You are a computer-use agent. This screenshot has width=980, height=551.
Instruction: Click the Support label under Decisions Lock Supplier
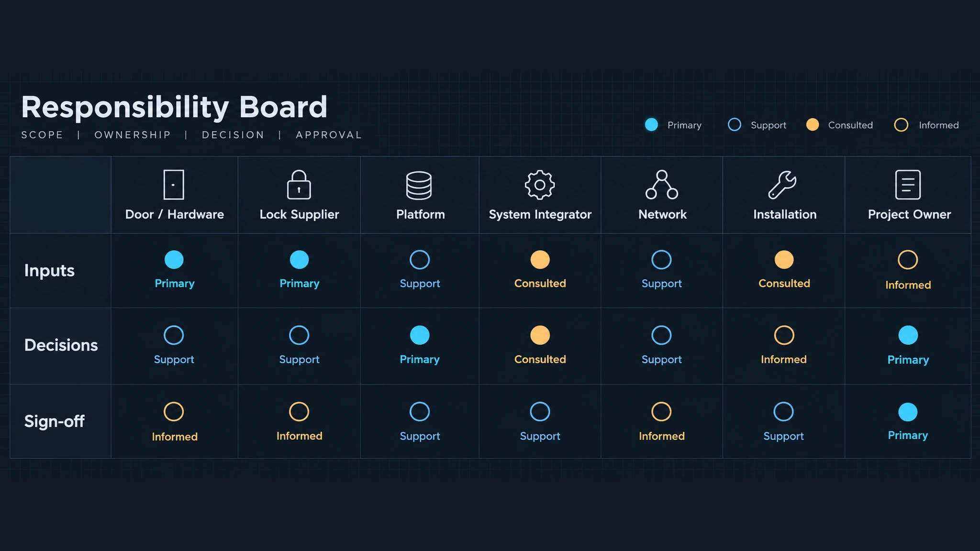coord(299,360)
